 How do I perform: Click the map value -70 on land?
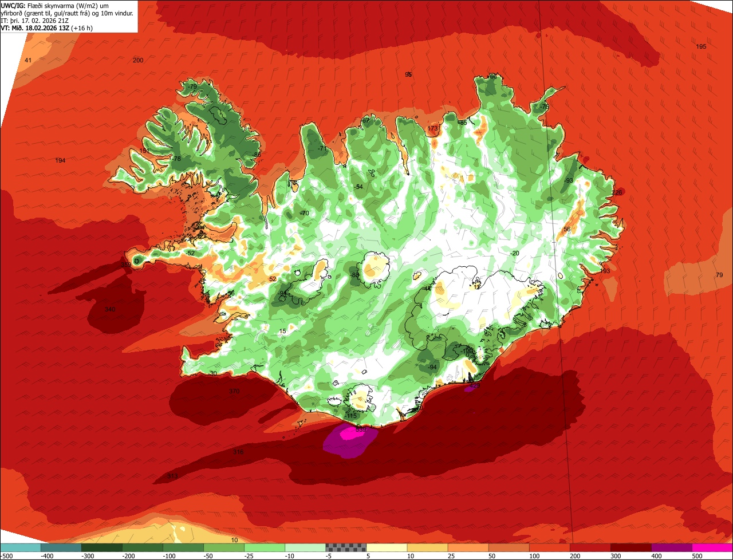tap(305, 213)
